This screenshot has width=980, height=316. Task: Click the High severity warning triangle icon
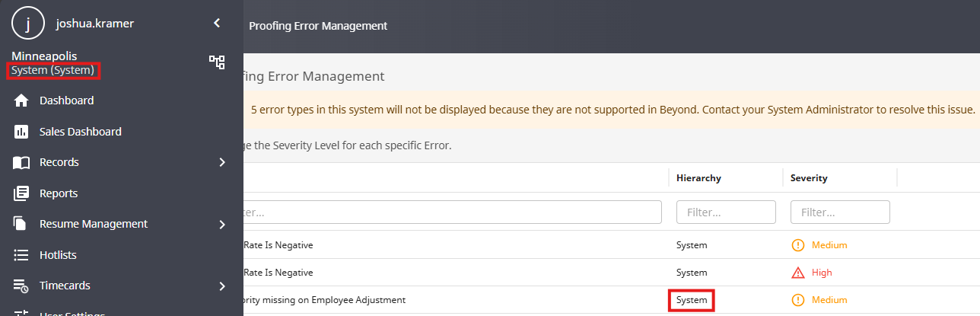tap(798, 273)
